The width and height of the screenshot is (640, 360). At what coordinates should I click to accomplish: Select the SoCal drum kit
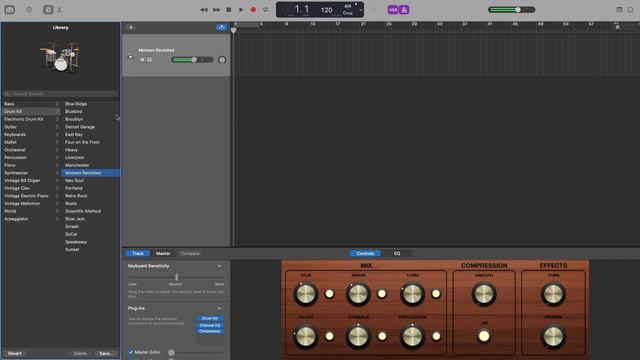pos(91,234)
